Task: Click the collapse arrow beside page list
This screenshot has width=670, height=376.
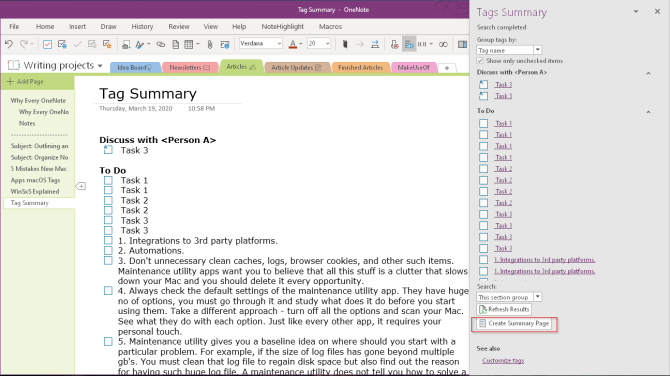Action: pos(81,186)
